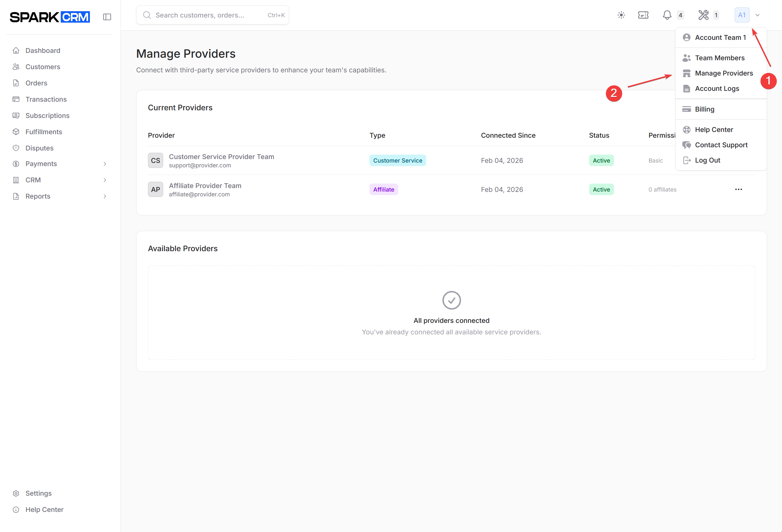Click Active status of Affiliate Provider row
Screen dimensions: 782x532
point(601,189)
